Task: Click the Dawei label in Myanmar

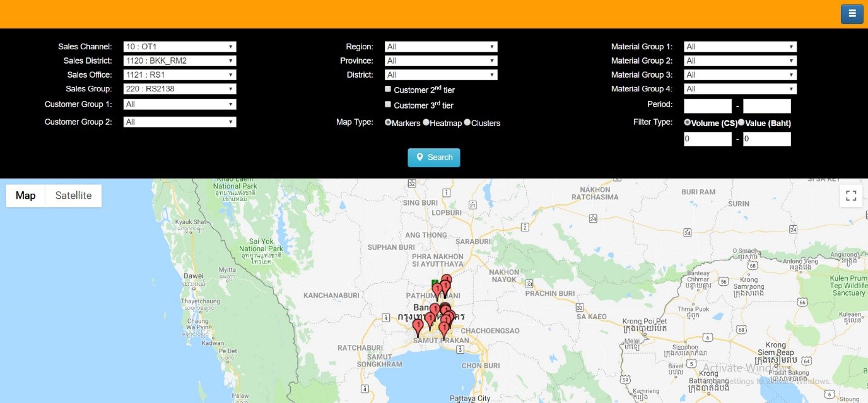Action: point(194,276)
